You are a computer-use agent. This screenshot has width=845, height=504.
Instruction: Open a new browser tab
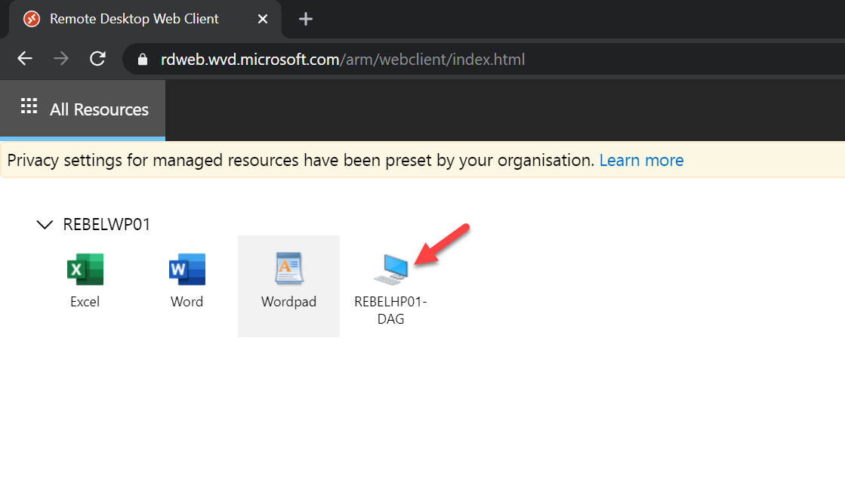click(306, 20)
